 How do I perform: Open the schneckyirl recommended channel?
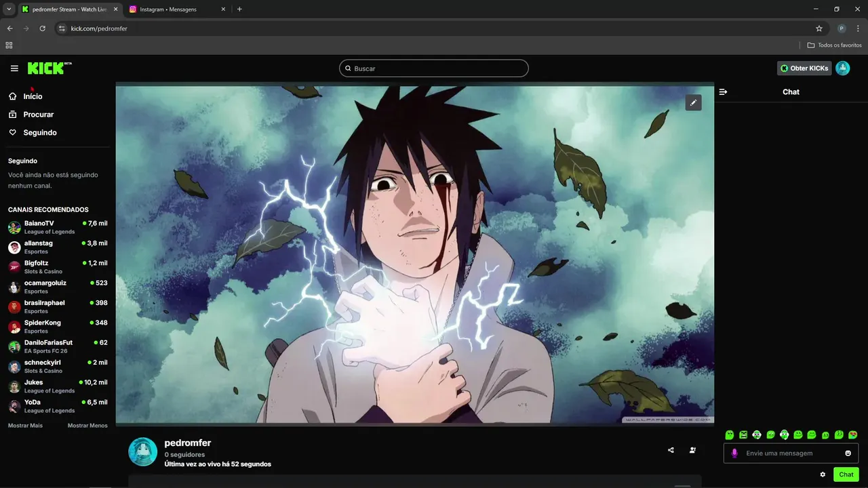click(x=58, y=367)
